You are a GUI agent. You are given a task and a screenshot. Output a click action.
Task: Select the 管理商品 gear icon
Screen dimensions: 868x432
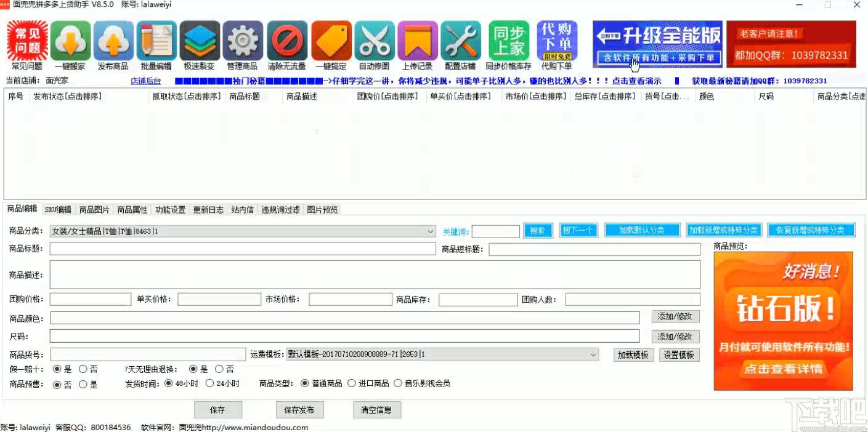point(243,41)
